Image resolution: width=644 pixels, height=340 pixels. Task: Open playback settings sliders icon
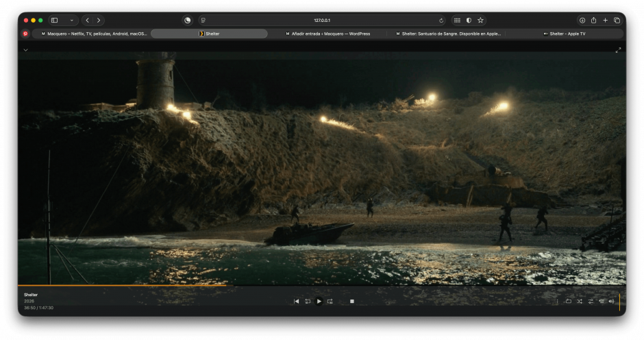point(591,301)
